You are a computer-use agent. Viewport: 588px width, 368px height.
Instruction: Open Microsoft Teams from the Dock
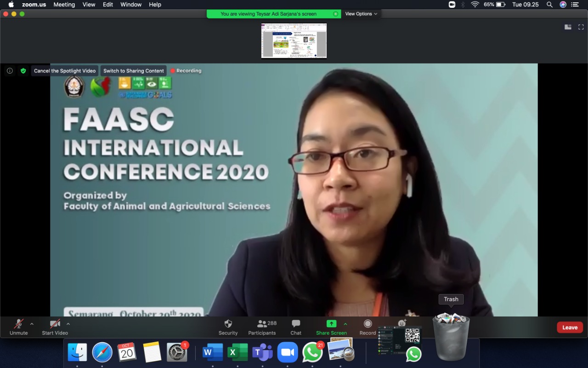coord(262,353)
